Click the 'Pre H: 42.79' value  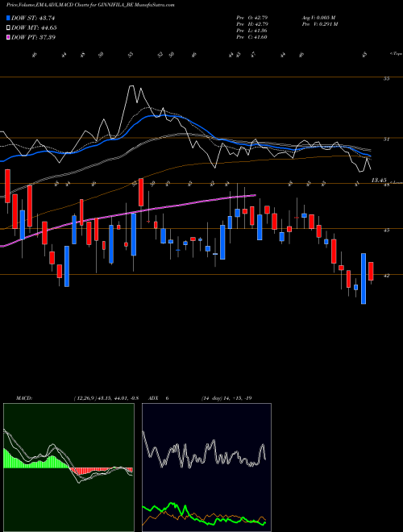[x=252, y=24]
